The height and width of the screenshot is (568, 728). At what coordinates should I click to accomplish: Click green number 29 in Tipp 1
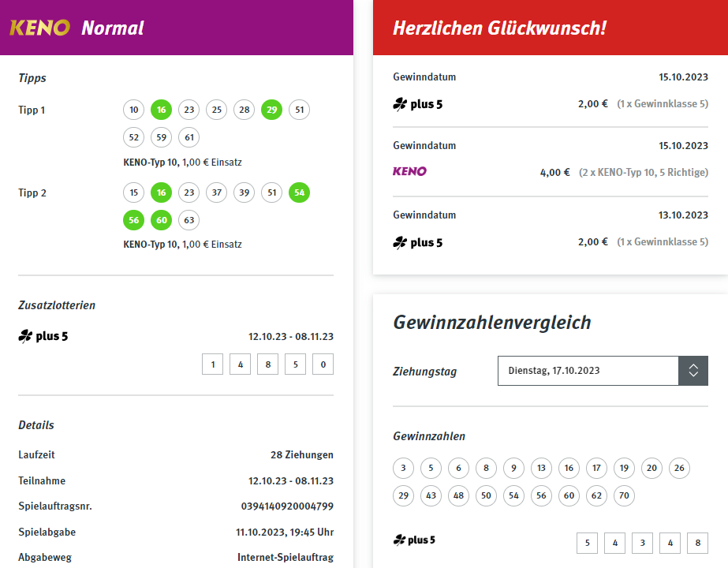(271, 110)
